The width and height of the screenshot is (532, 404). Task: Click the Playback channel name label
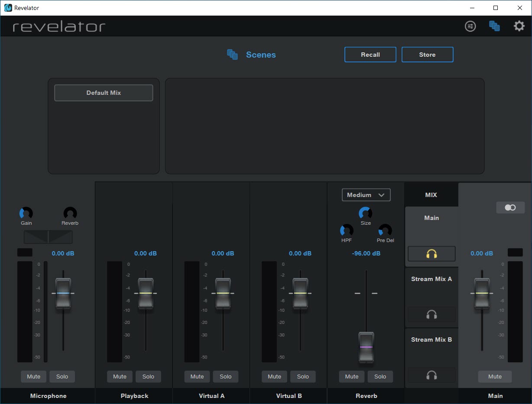135,396
